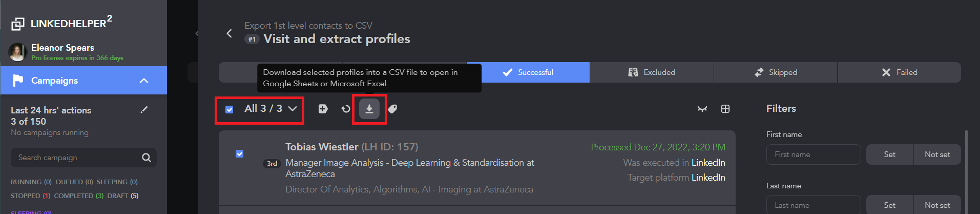This screenshot has height=214, width=980.
Task: Click the tag icon in the toolbar
Action: pos(392,109)
